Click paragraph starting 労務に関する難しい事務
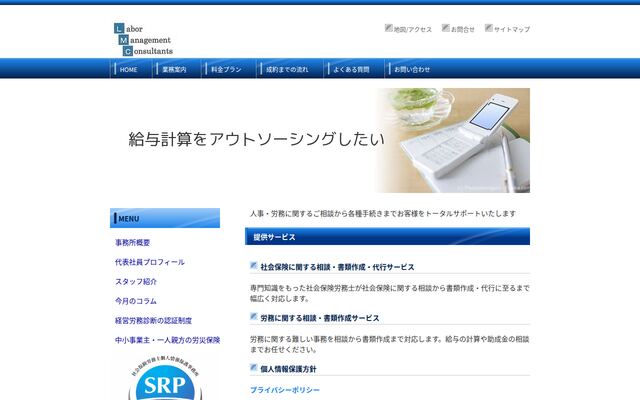Screen dimensions: 640x400 (x=390, y=344)
